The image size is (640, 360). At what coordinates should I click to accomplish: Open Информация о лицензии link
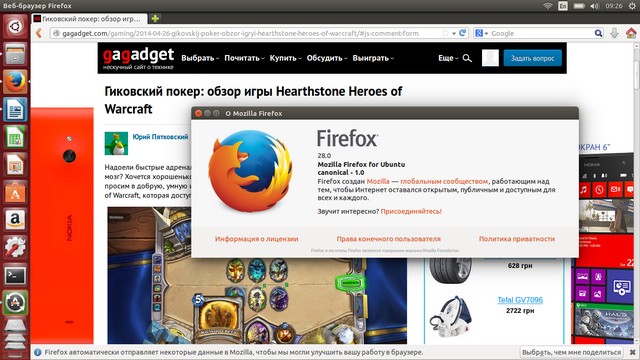tap(256, 239)
